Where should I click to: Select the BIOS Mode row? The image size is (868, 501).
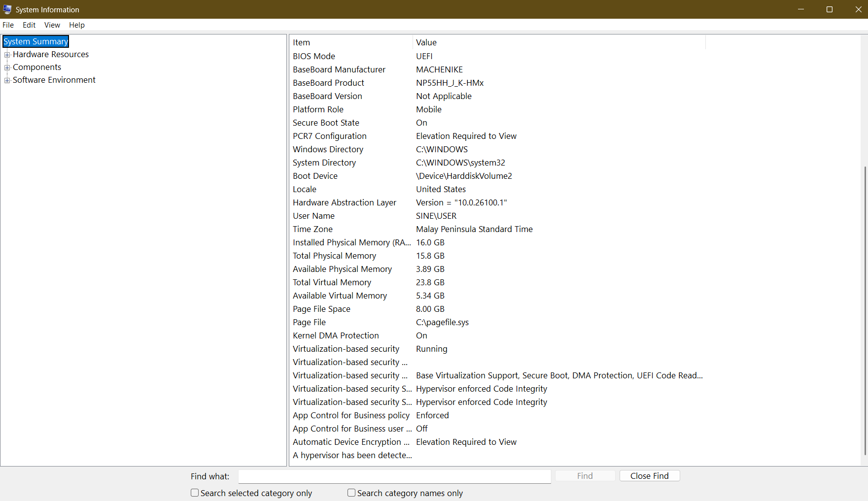click(x=498, y=56)
